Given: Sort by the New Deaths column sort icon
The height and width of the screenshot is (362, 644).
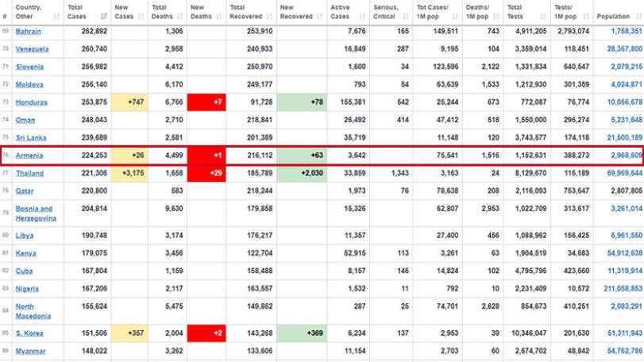Looking at the screenshot, I should 218,17.
